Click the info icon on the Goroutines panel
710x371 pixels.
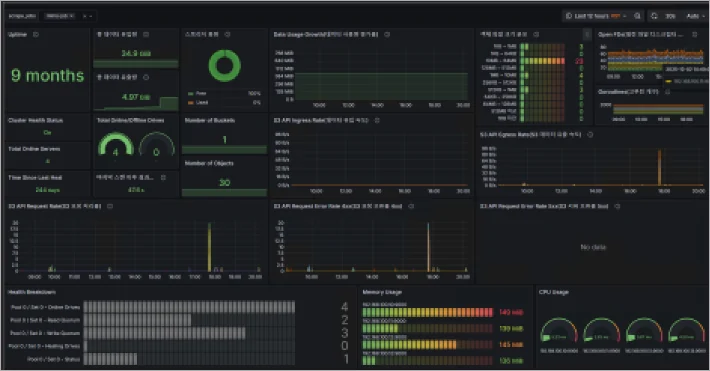tap(667, 92)
